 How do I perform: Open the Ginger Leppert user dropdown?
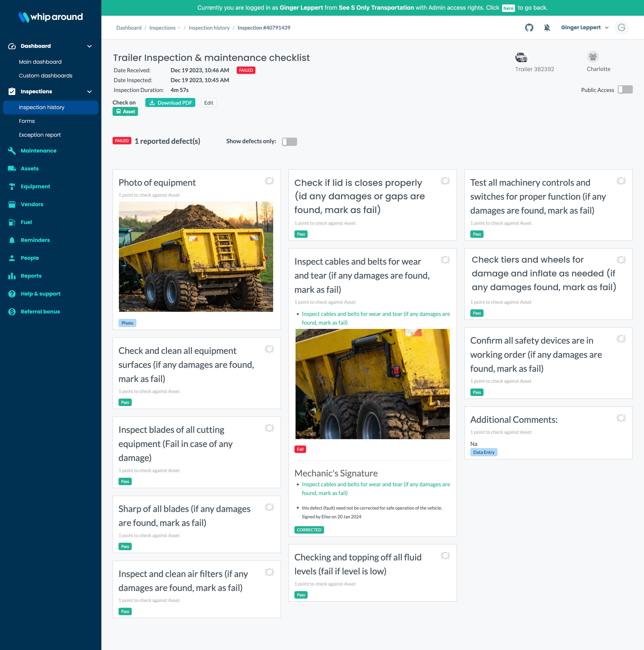pyautogui.click(x=585, y=28)
